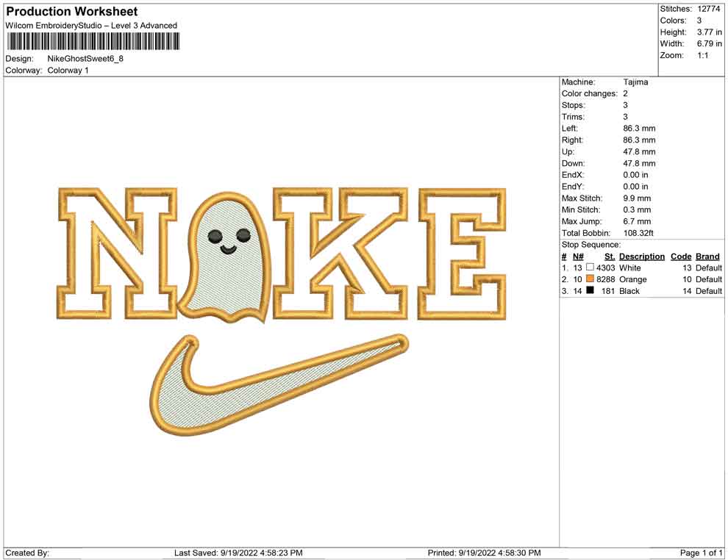The width and height of the screenshot is (728, 560).
Task: Pick the Black thread color swatch
Action: coord(590,291)
